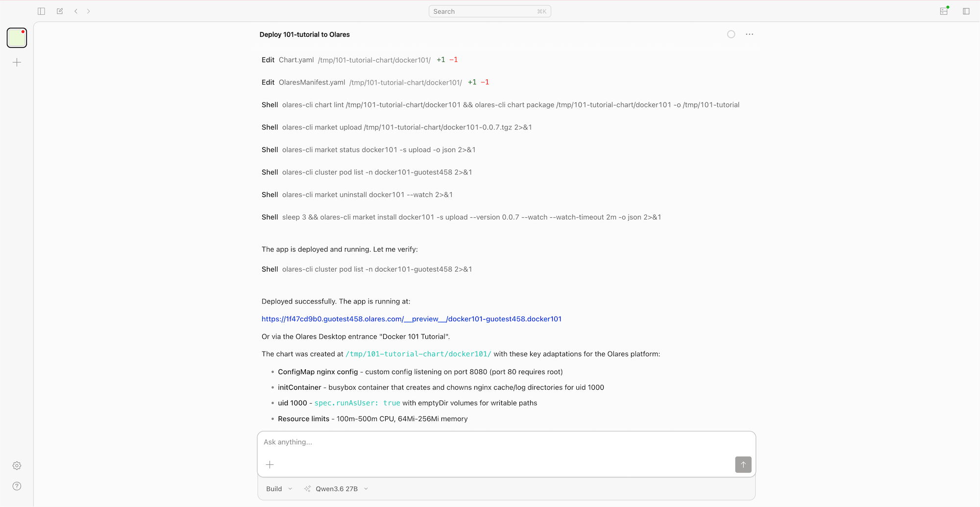Attach a file with the plus icon
The width and height of the screenshot is (980, 507).
click(x=269, y=464)
